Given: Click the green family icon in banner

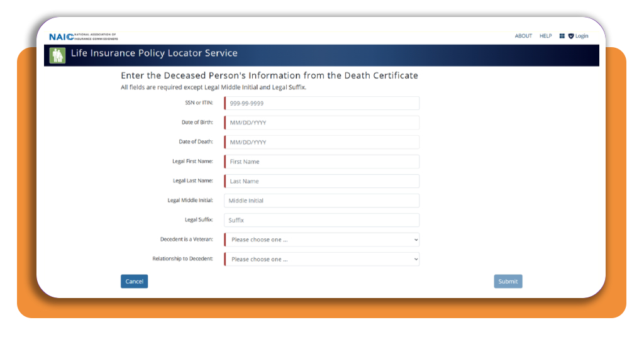Looking at the screenshot, I should (x=57, y=55).
